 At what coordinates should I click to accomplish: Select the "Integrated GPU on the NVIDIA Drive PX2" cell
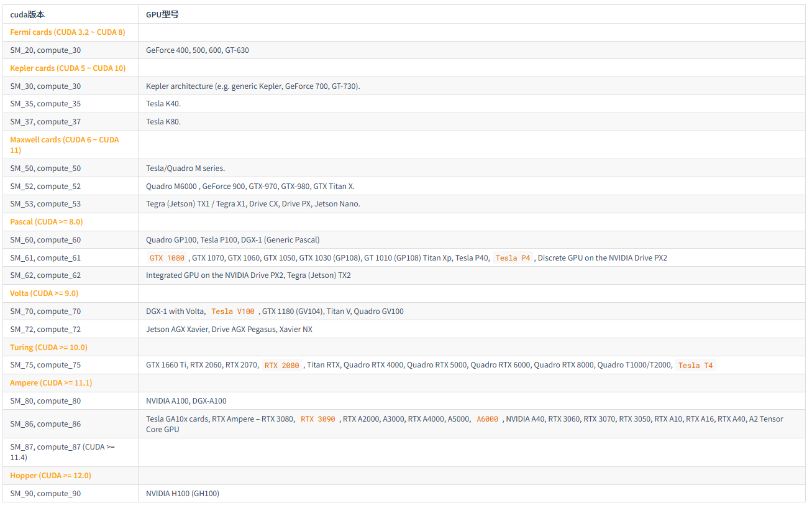472,275
